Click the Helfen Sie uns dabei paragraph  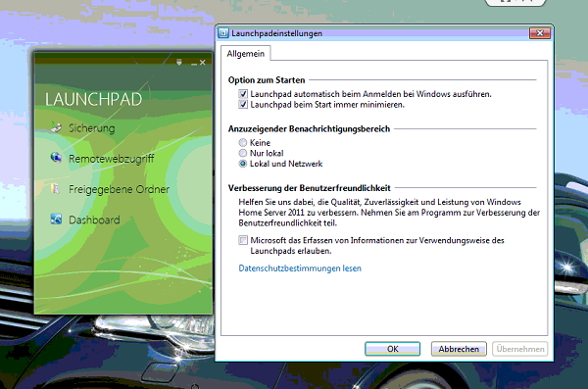(389, 213)
